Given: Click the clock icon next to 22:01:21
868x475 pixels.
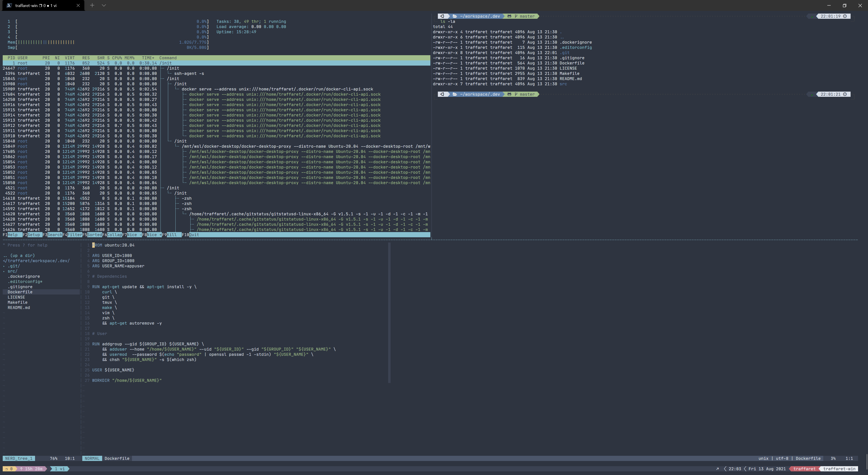Looking at the screenshot, I should (845, 94).
